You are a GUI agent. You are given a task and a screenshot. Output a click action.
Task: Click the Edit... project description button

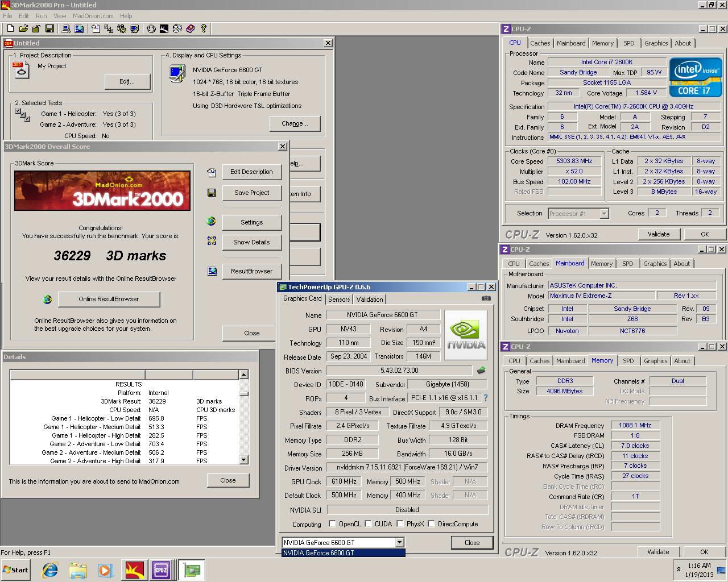click(127, 81)
